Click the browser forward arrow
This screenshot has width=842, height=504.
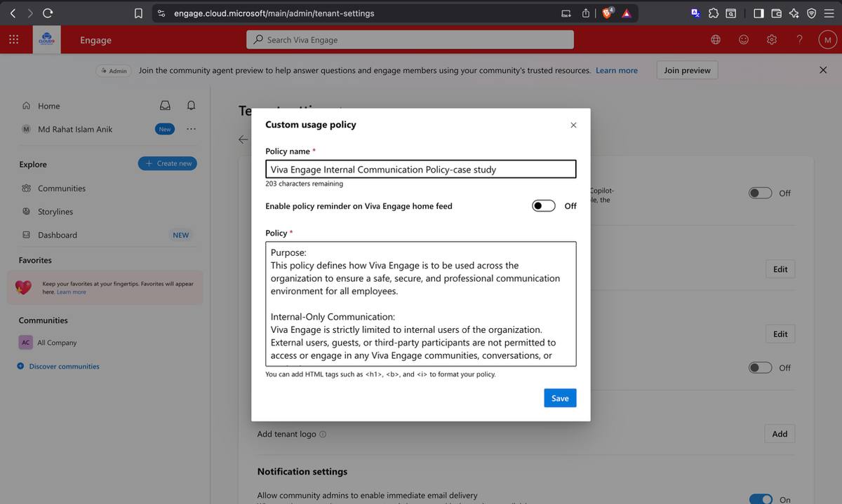pos(29,13)
